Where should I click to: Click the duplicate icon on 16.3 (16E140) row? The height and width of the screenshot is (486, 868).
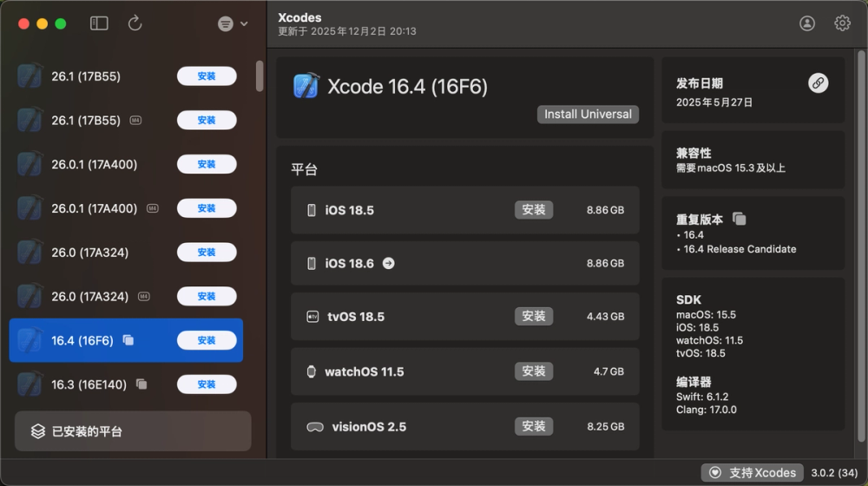tap(141, 384)
